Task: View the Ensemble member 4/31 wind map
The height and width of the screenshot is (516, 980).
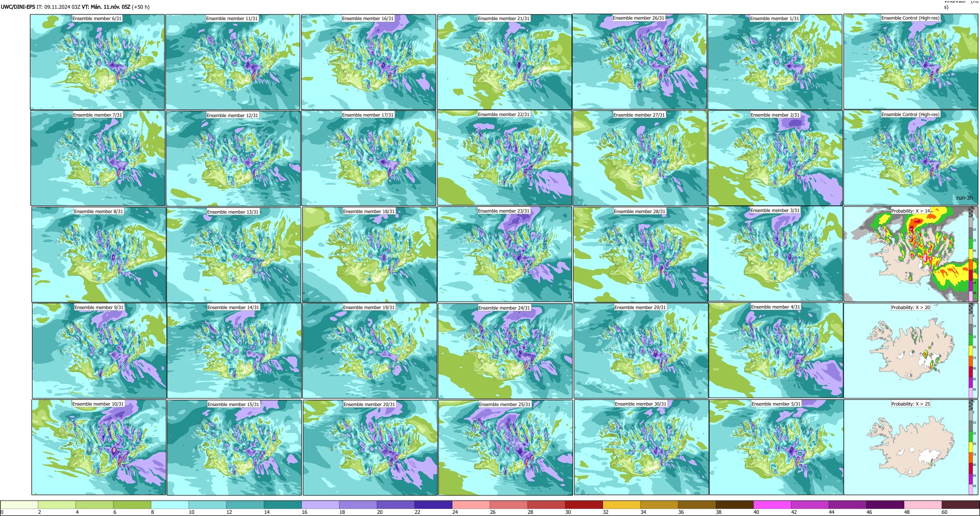Action: click(776, 350)
